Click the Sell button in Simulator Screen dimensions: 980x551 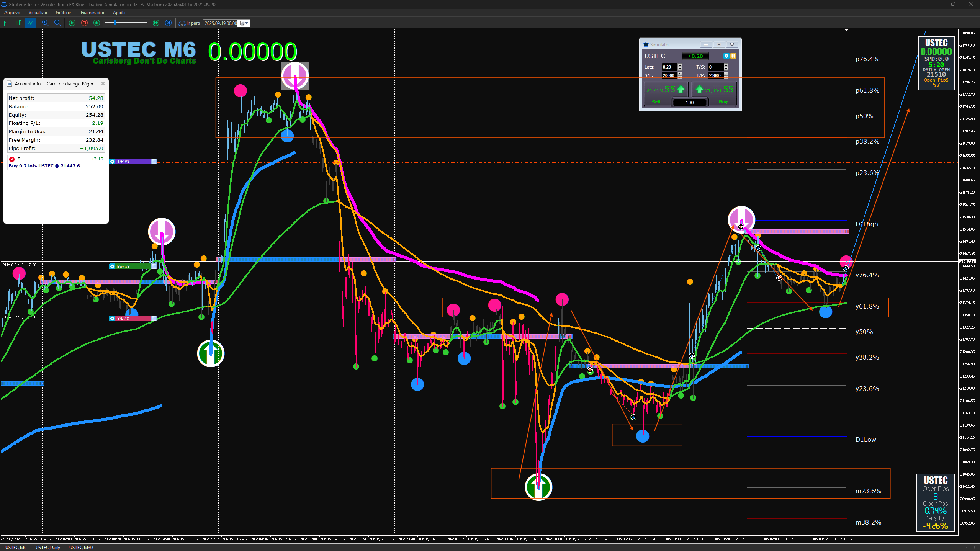[x=656, y=102]
